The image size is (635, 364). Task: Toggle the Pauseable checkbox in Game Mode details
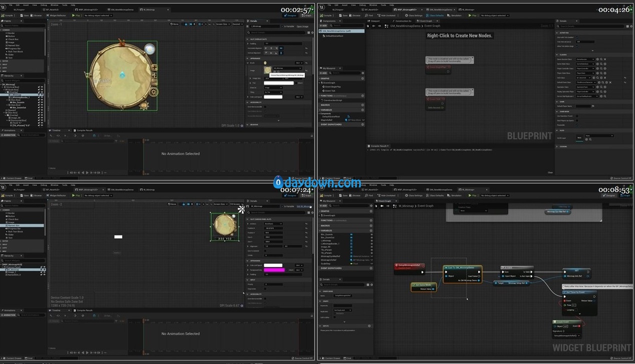click(577, 125)
